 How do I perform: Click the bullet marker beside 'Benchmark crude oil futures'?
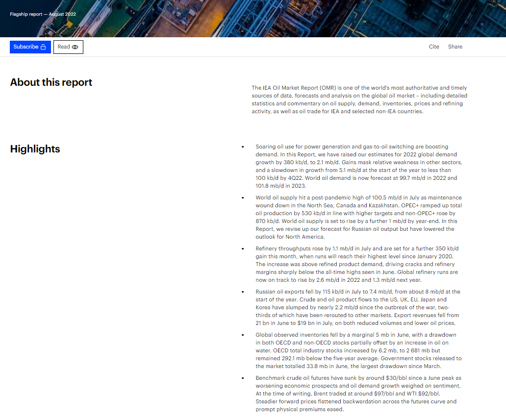[x=243, y=378]
